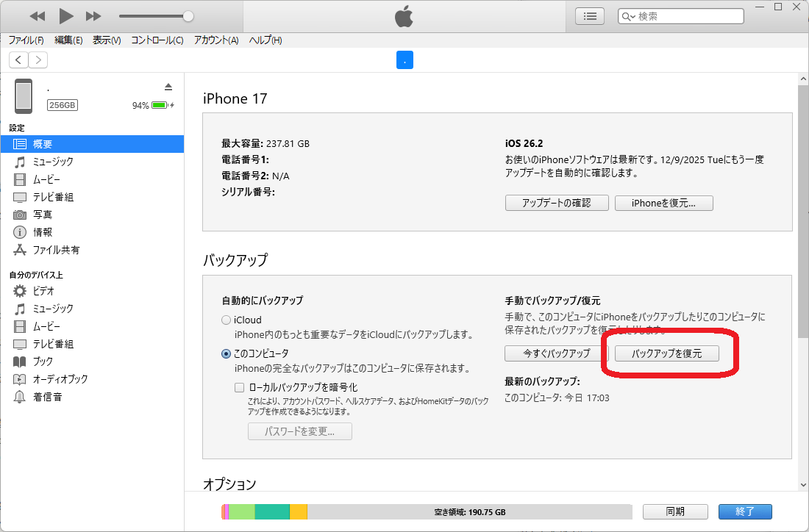
Task: Open ムービー under 自分のデバイス上
Action: [92, 326]
